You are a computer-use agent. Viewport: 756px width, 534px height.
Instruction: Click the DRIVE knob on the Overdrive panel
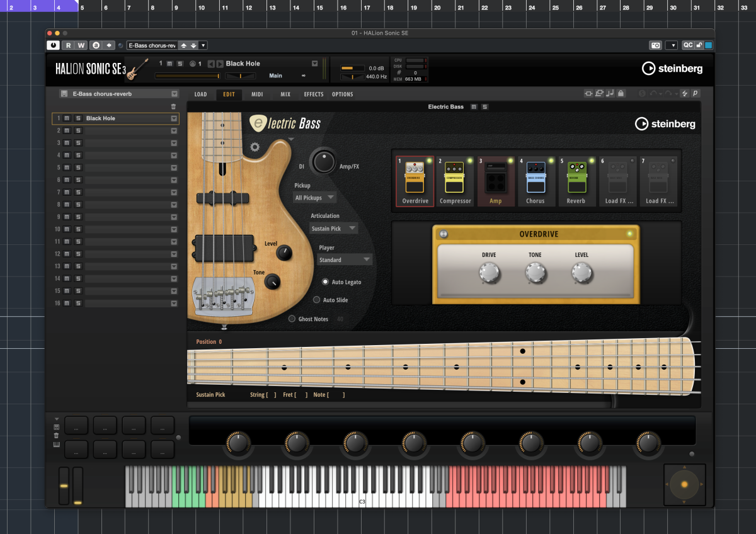(489, 273)
